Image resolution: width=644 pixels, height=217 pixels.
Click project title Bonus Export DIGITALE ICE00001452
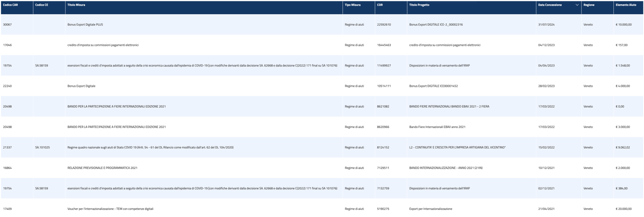tap(433, 86)
